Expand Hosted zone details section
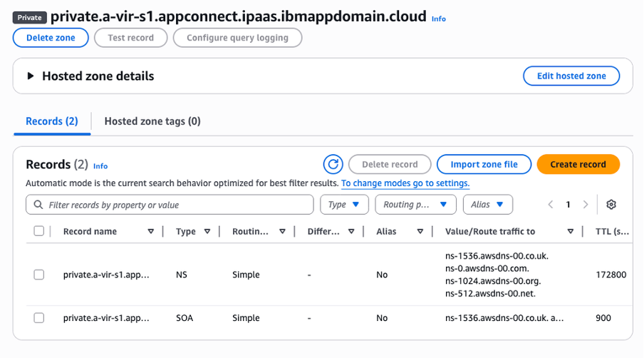The width and height of the screenshot is (644, 358). [x=31, y=76]
